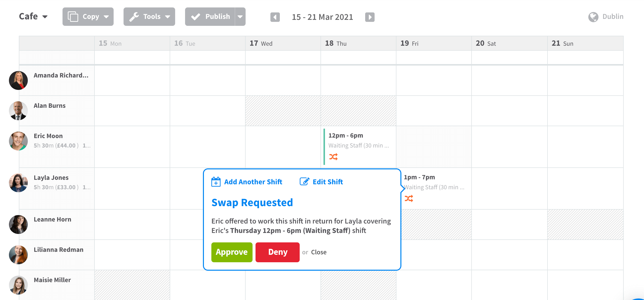Click the swap icon on Eric's Thursday shift

333,157
